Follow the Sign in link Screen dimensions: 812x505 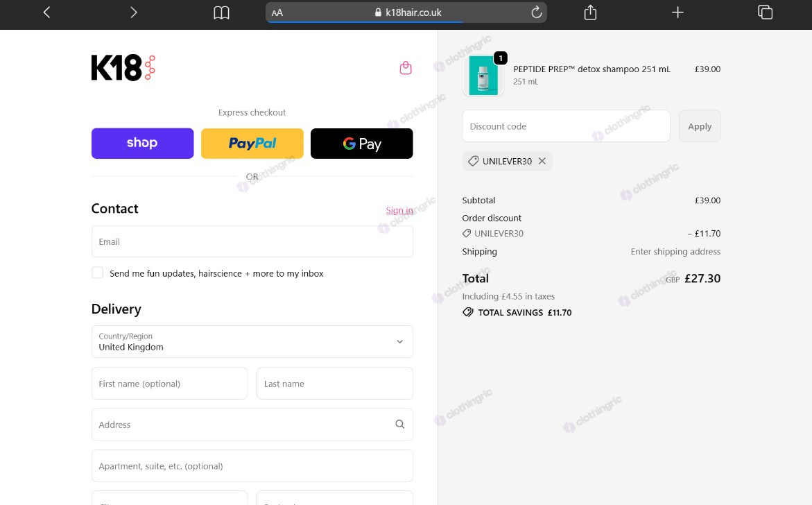tap(399, 209)
